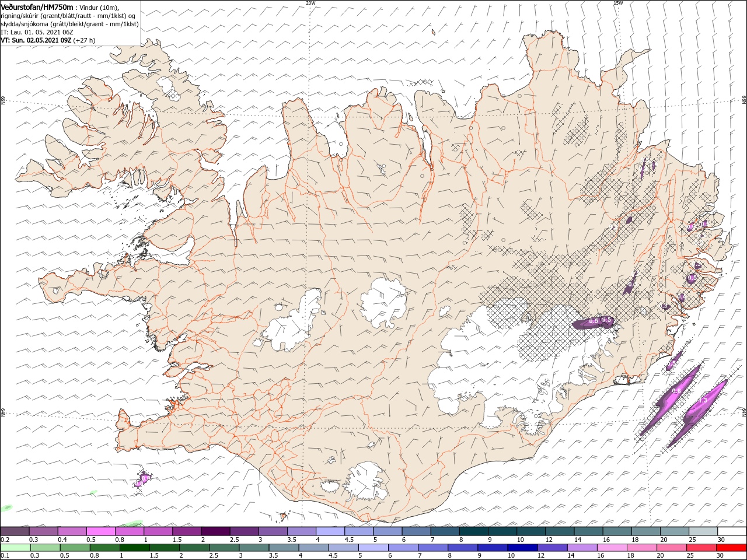
Task: Click the '0.6' precipitation value offshore
Action: (677, 391)
